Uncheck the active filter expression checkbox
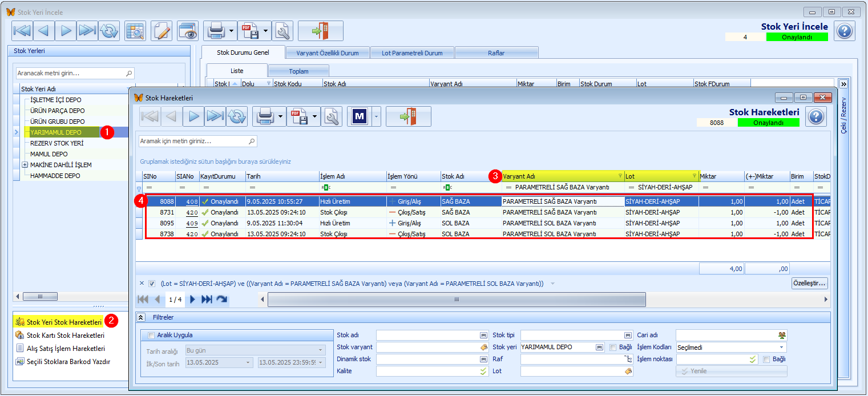The height and width of the screenshot is (396, 868). point(152,283)
